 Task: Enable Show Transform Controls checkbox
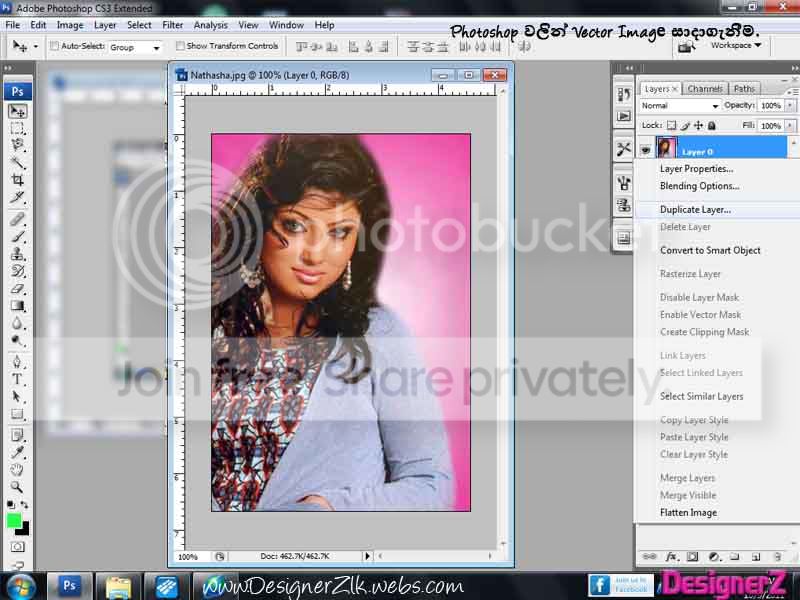click(180, 46)
